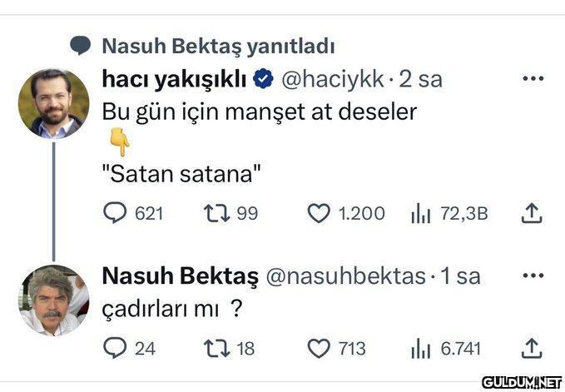Open hacı yakışıklı's profile picture
565x392 pixels.
53,103
